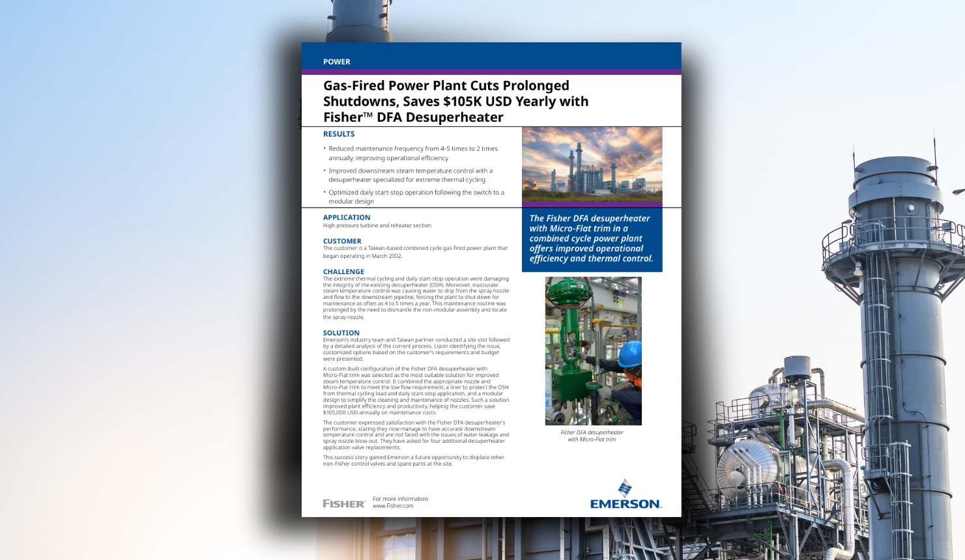Click the paragraph starting 'The customer expressed satisfaction'
Viewport: 965px width, 560px height.
tap(416, 435)
